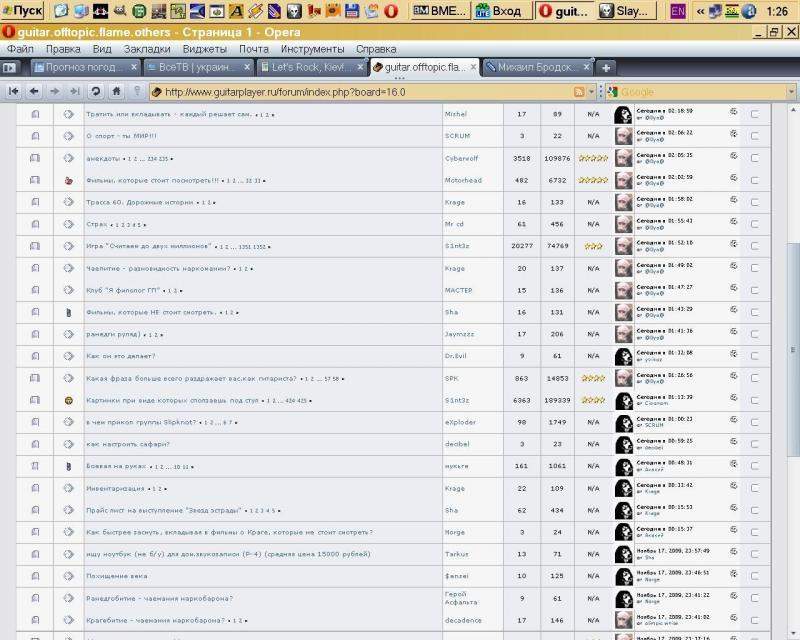Tick checkbox for 'Клуб "Я филолог ГП"' topic

[x=754, y=290]
